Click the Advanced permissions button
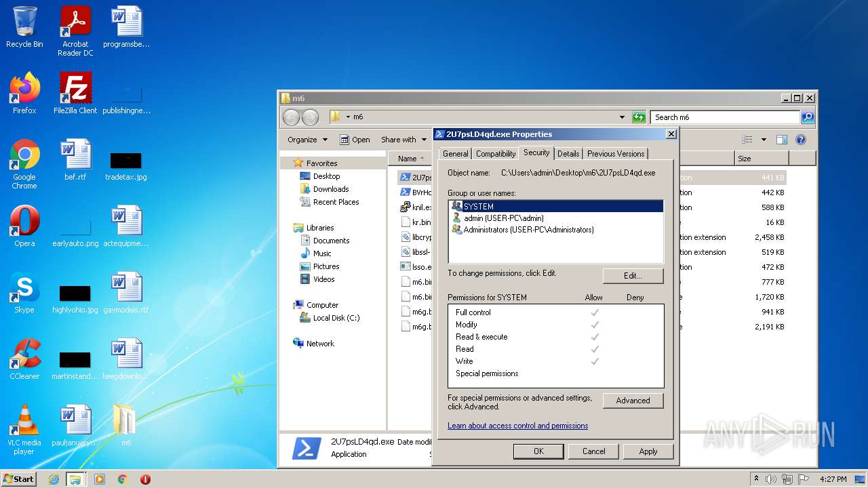868x488 pixels. point(633,401)
